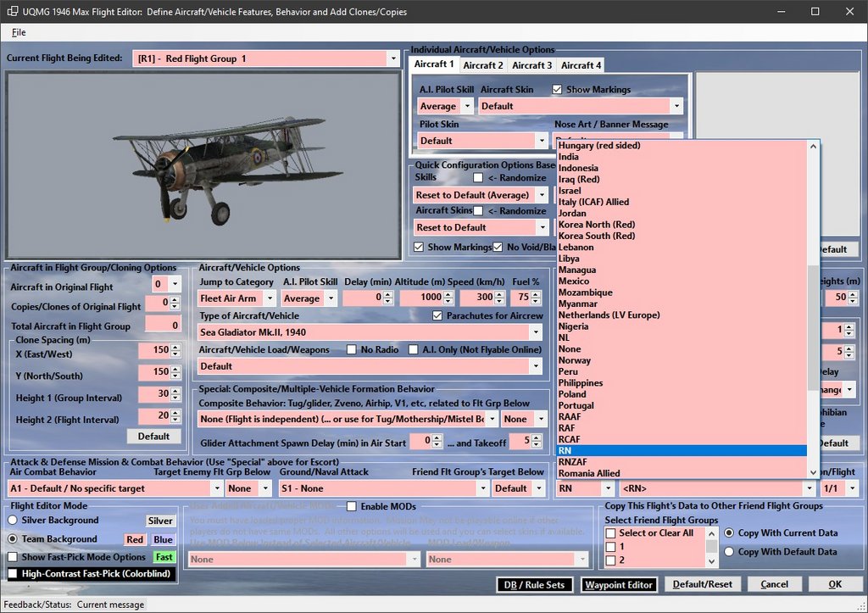Check the Enable MODs checkbox
This screenshot has width=868, height=613.
[351, 506]
